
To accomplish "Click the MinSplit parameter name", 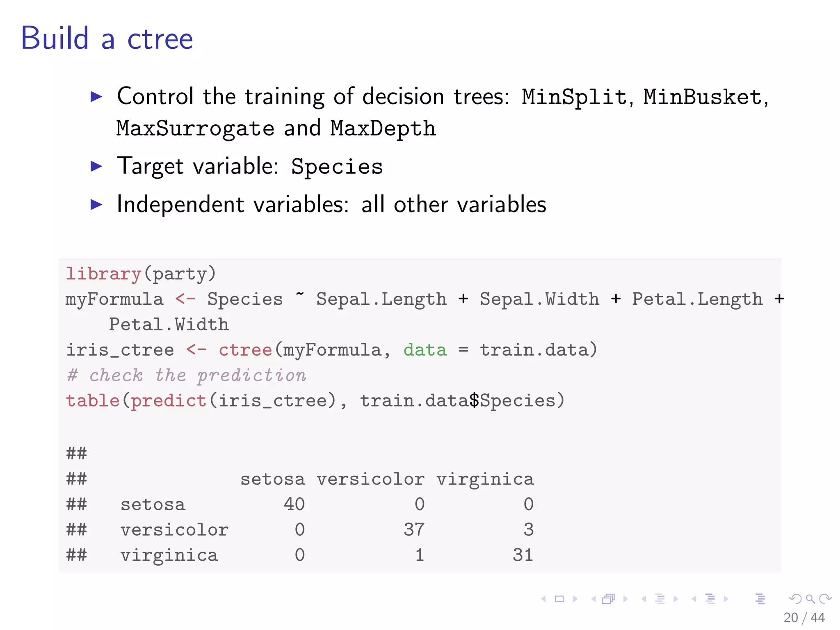I will tap(574, 98).
